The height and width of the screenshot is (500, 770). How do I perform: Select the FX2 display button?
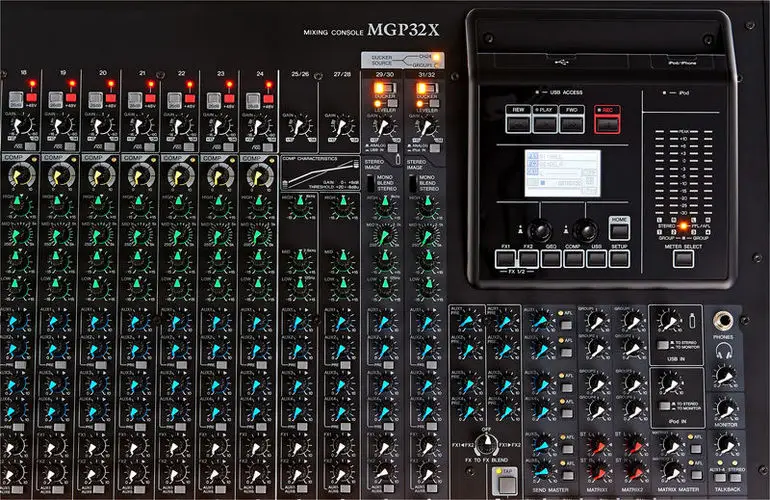[528, 258]
